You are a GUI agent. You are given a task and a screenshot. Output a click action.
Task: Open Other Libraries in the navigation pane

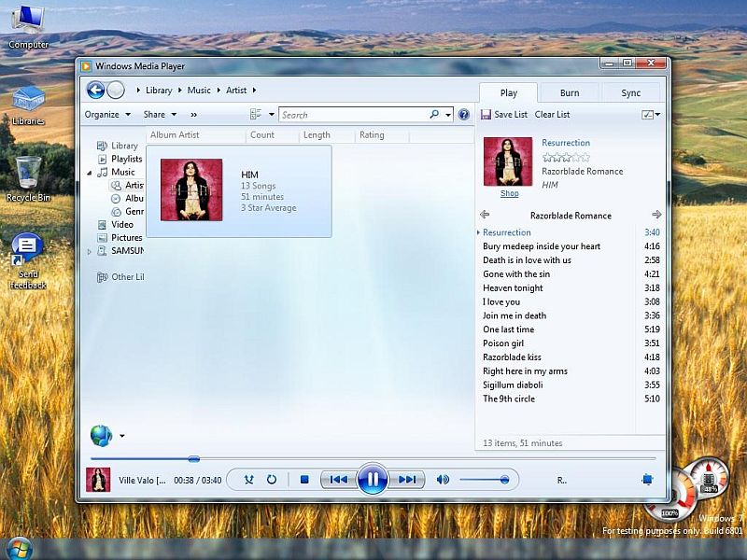120,276
